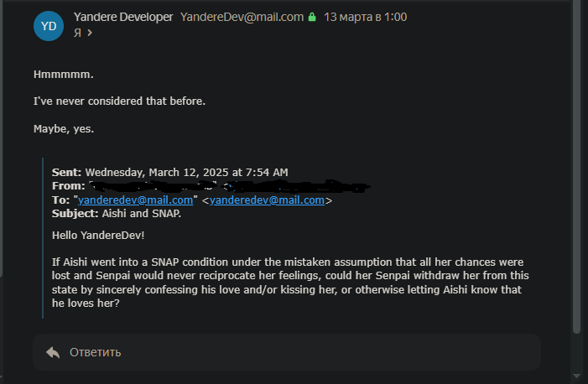The width and height of the screenshot is (588, 384).
Task: Click the vertical scrollbar thumb
Action: tap(575, 168)
